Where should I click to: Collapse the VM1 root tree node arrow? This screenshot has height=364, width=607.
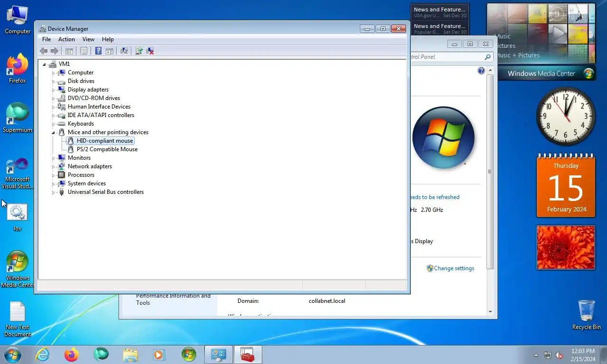click(45, 64)
